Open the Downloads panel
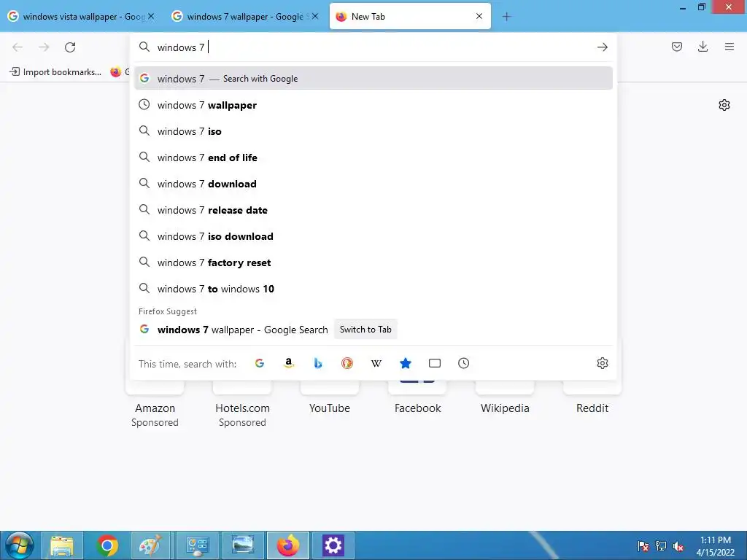 point(703,47)
